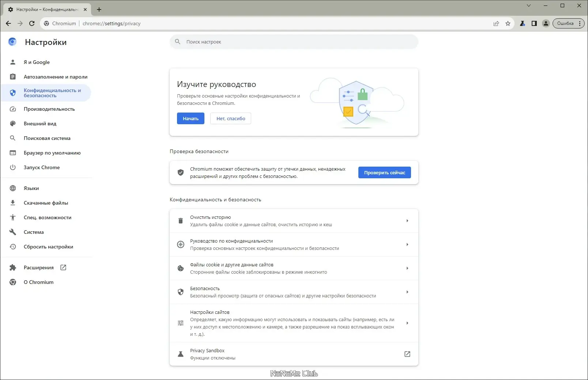
Task: Select Внешний вид in the settings sidebar
Action: tap(40, 123)
